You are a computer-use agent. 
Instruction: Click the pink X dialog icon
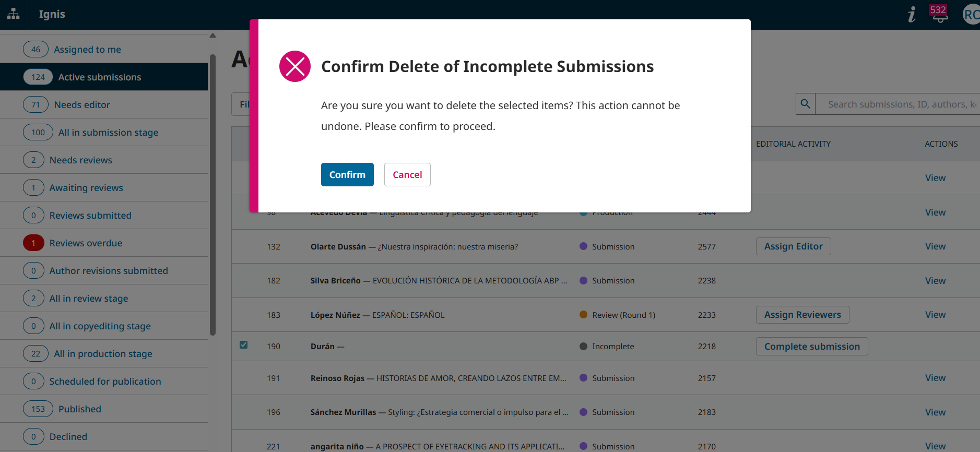point(295,66)
